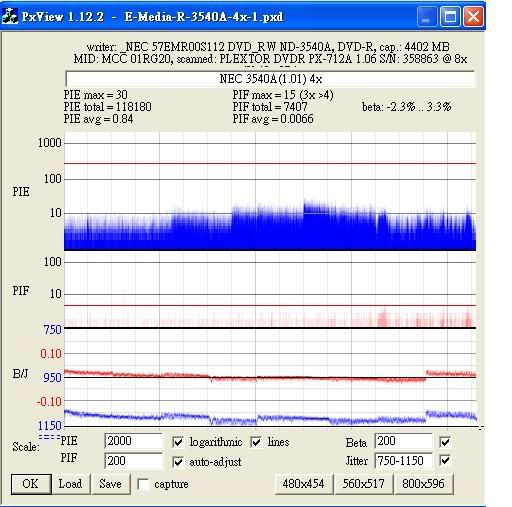Toggle the Jitter display checkbox
This screenshot has height=507, width=512.
coord(445,460)
